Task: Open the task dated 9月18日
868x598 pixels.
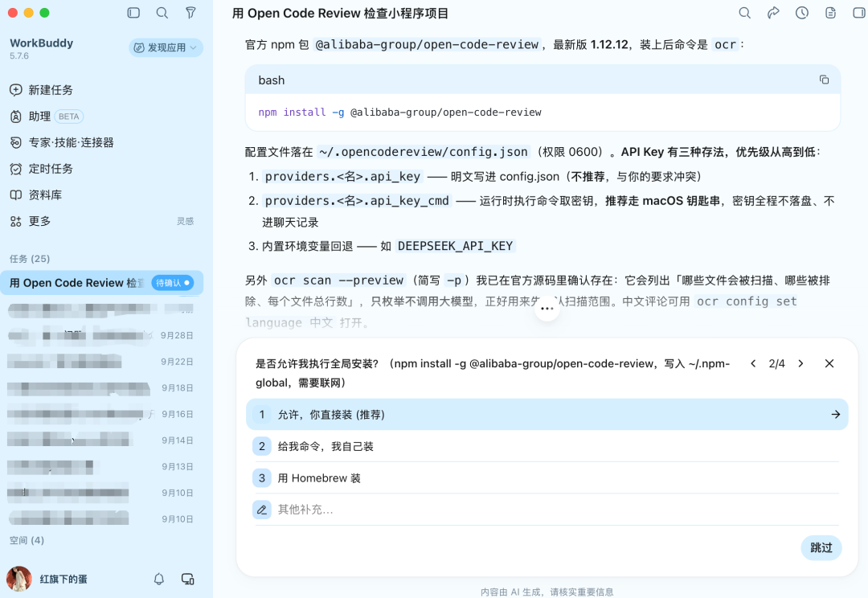Action: tap(102, 388)
